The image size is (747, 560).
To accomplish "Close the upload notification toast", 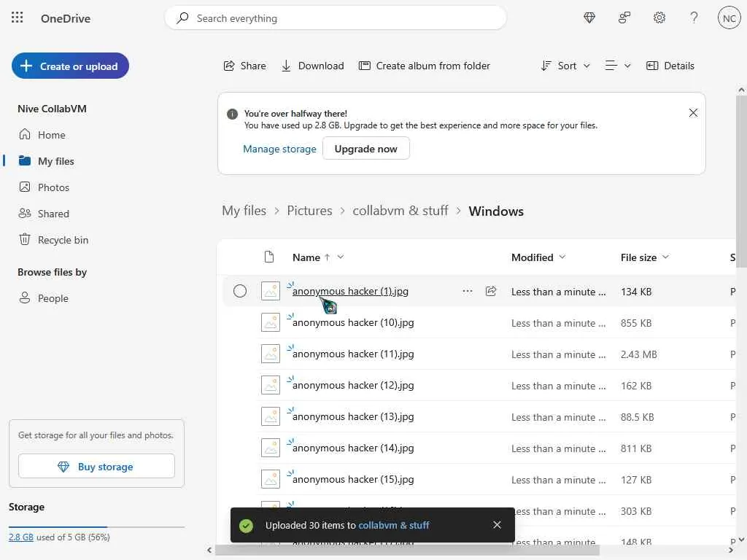I will 497,525.
